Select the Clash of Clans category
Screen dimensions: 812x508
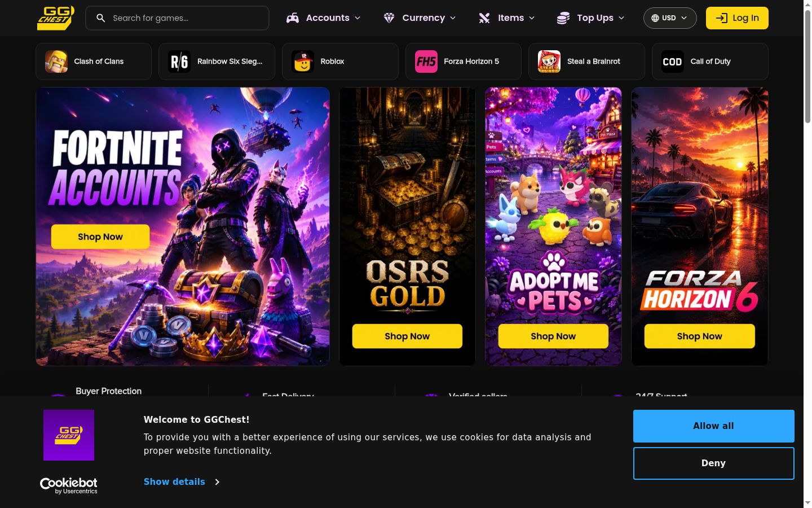point(94,62)
